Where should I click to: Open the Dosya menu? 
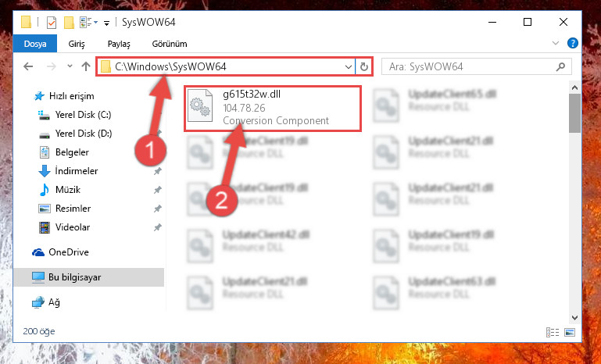(x=35, y=44)
